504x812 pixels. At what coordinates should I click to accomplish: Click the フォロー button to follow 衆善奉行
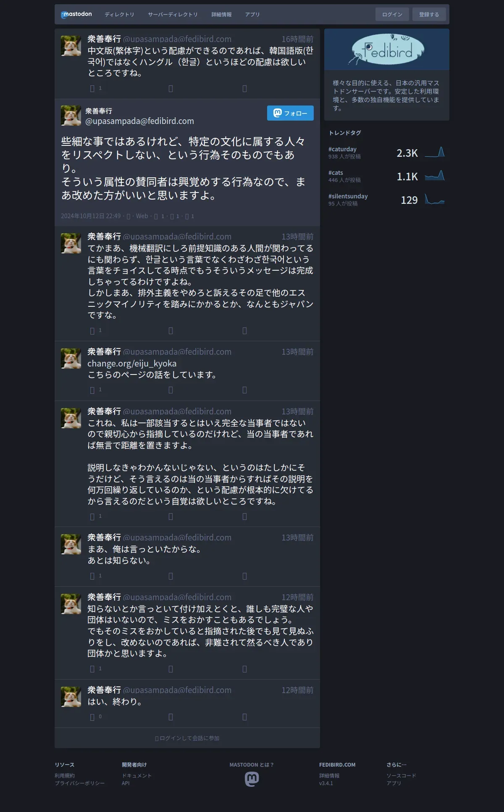click(x=290, y=113)
